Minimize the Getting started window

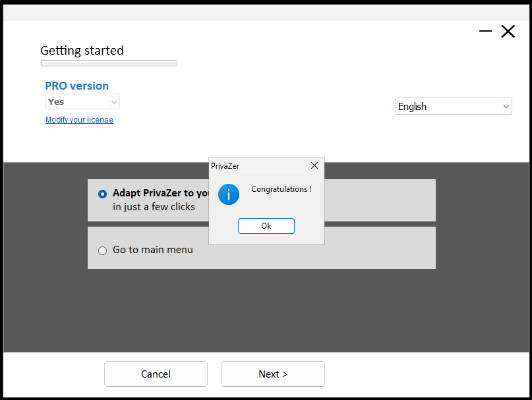click(485, 31)
